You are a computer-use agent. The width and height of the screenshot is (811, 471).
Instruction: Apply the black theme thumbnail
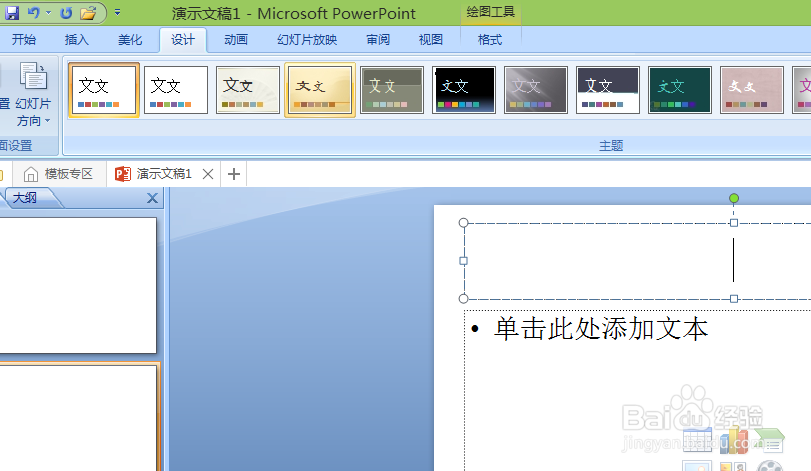[x=464, y=90]
